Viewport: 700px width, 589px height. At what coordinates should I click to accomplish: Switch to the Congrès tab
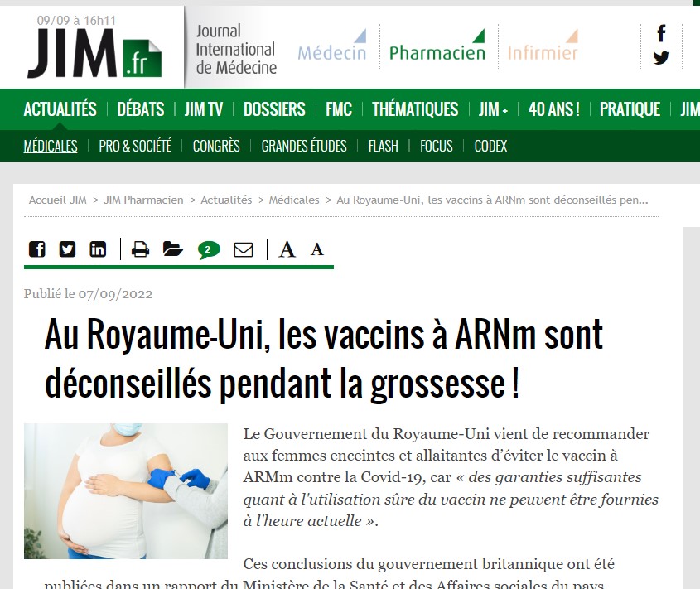coord(216,146)
